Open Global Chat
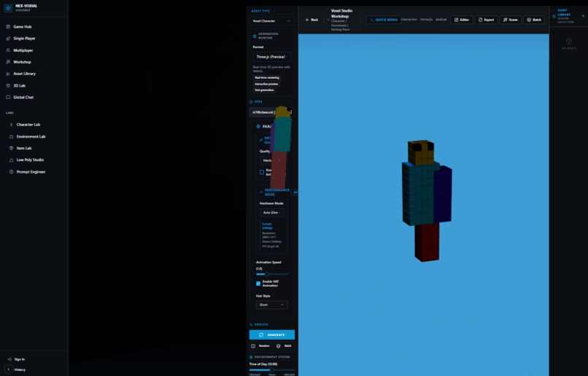The image size is (588, 376). 23,97
